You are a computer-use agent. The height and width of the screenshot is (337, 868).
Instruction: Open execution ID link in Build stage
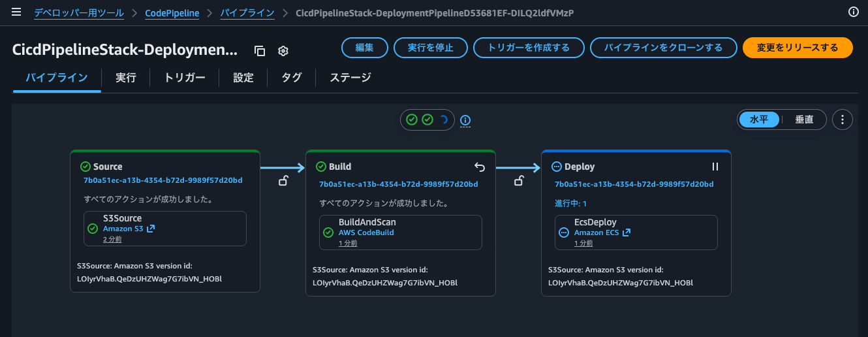click(x=398, y=184)
